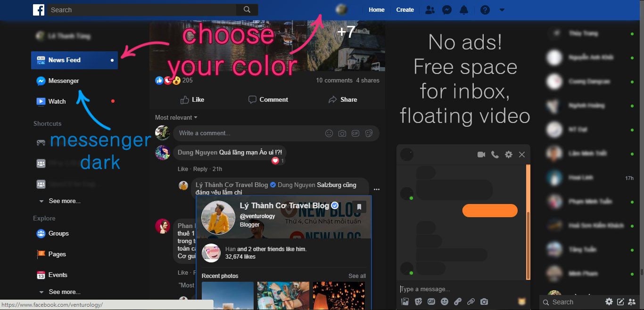Expand See more under Shortcuts
Viewport: 644px width, 310px height.
pos(65,201)
